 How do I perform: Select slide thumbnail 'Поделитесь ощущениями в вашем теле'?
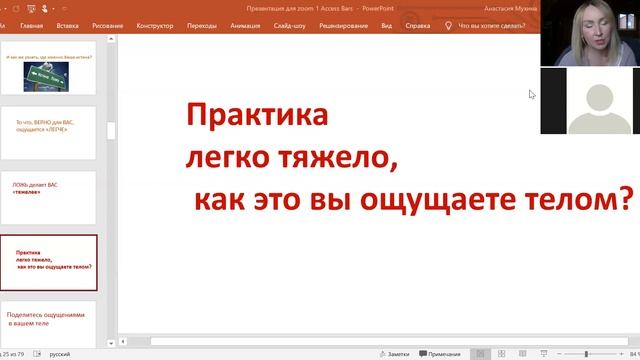(x=48, y=324)
